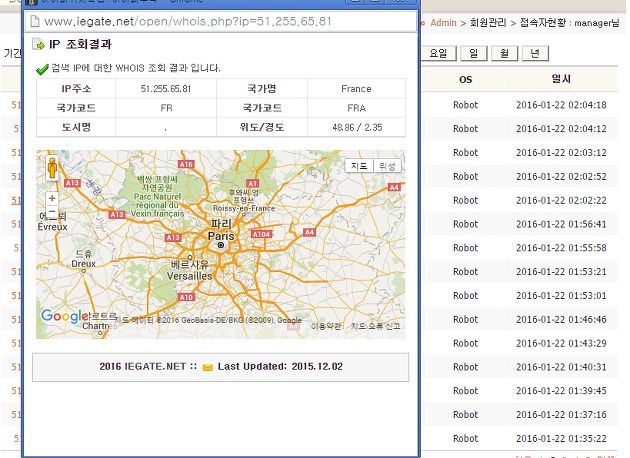Click the A104 road badge on map
630x458 pixels.
click(x=261, y=234)
